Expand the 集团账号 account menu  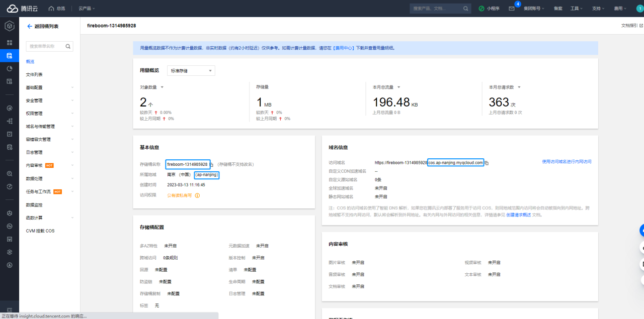[534, 9]
